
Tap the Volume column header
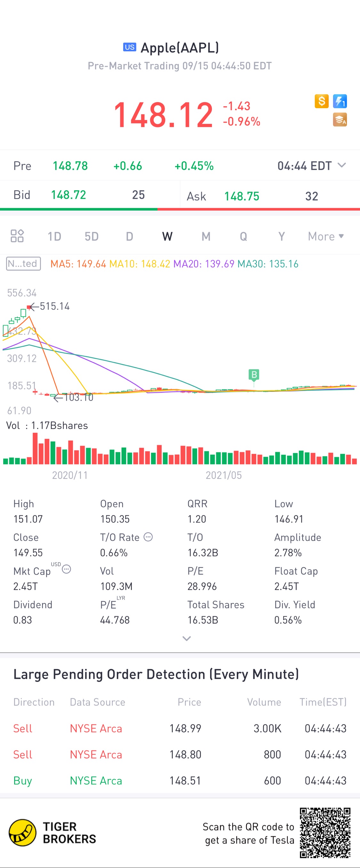pos(264,702)
